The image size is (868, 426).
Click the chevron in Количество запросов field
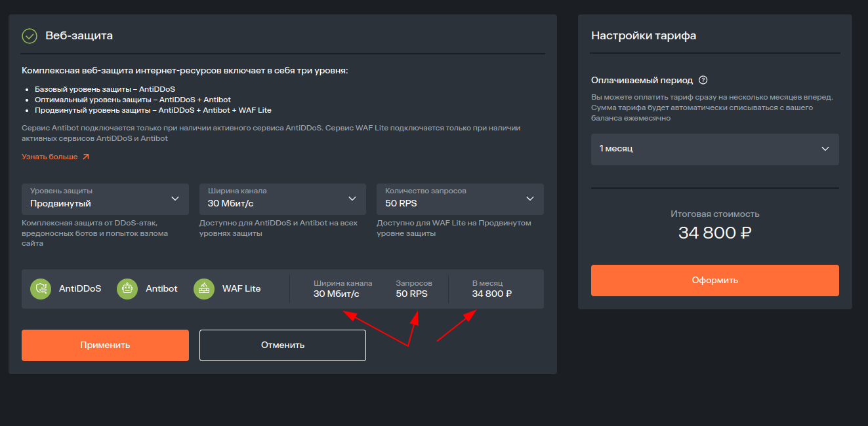point(530,199)
